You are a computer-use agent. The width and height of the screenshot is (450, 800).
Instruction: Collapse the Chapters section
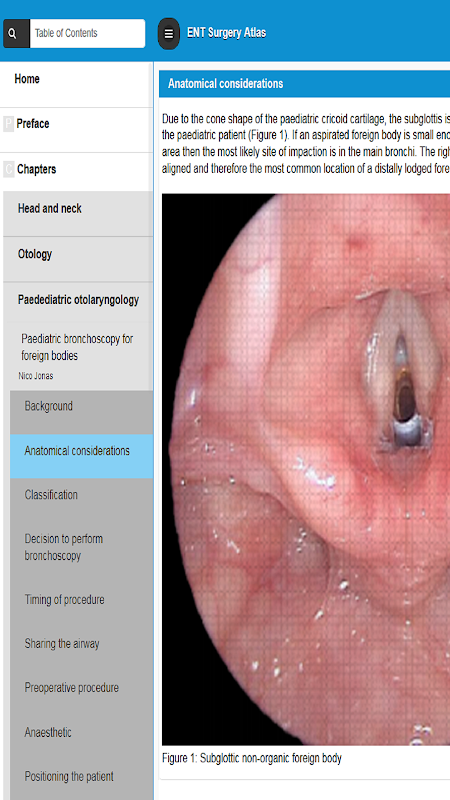77,172
